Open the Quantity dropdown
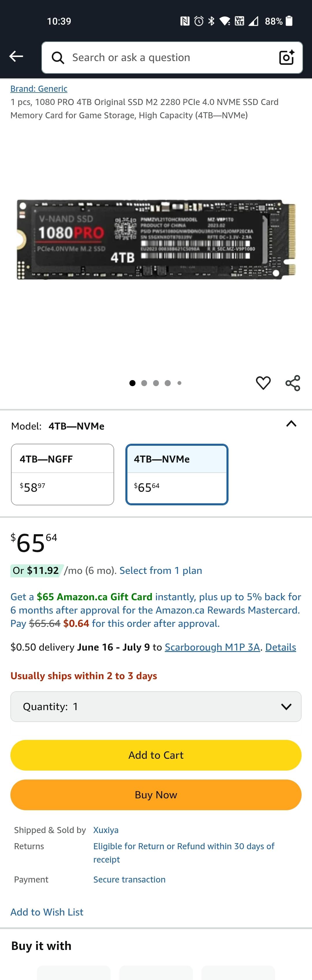Viewport: 312px width, 980px height. 156,706
